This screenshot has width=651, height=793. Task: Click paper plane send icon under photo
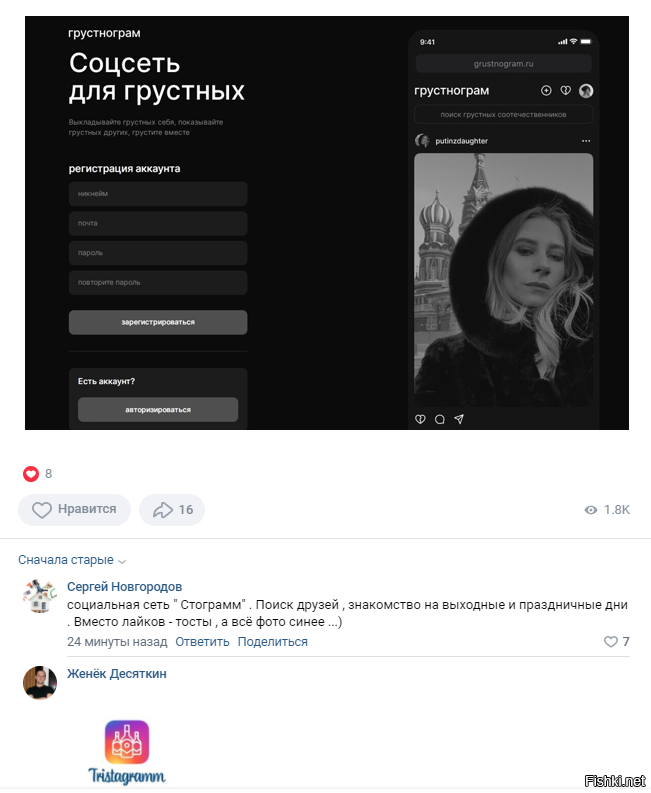pyautogui.click(x=459, y=419)
